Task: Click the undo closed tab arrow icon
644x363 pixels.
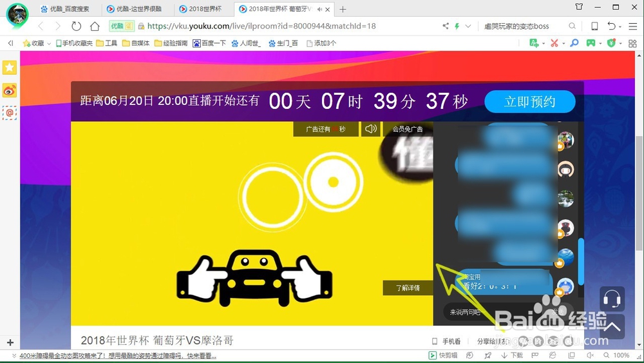Action: 612,26
